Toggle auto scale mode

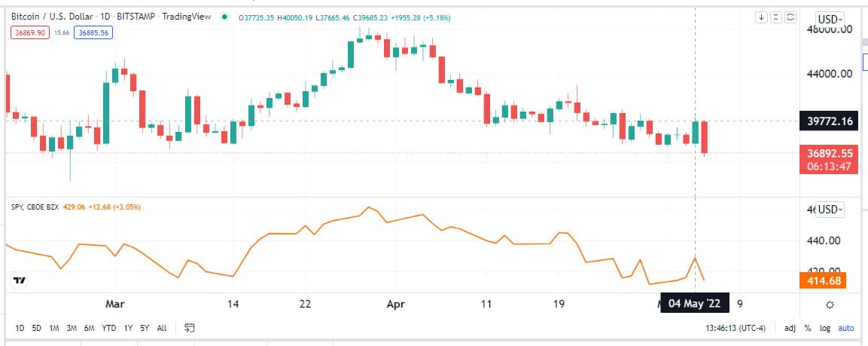(x=846, y=328)
